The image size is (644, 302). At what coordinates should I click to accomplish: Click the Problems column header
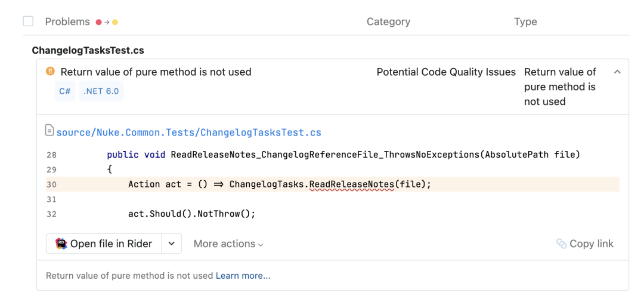pos(67,21)
